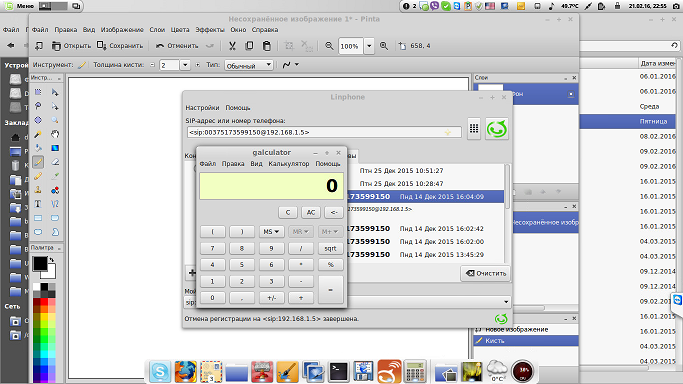
Task: Pick the red color in Pinta palette
Action: (44, 302)
